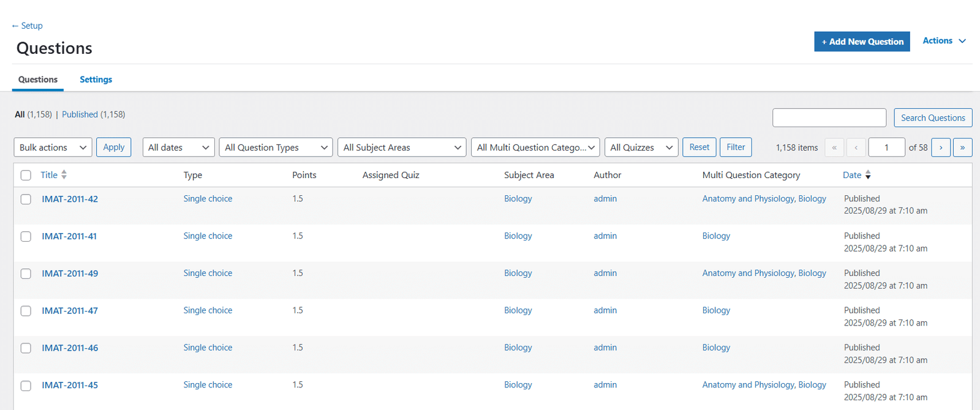
Task: Switch to the Settings tab
Action: coord(96,80)
